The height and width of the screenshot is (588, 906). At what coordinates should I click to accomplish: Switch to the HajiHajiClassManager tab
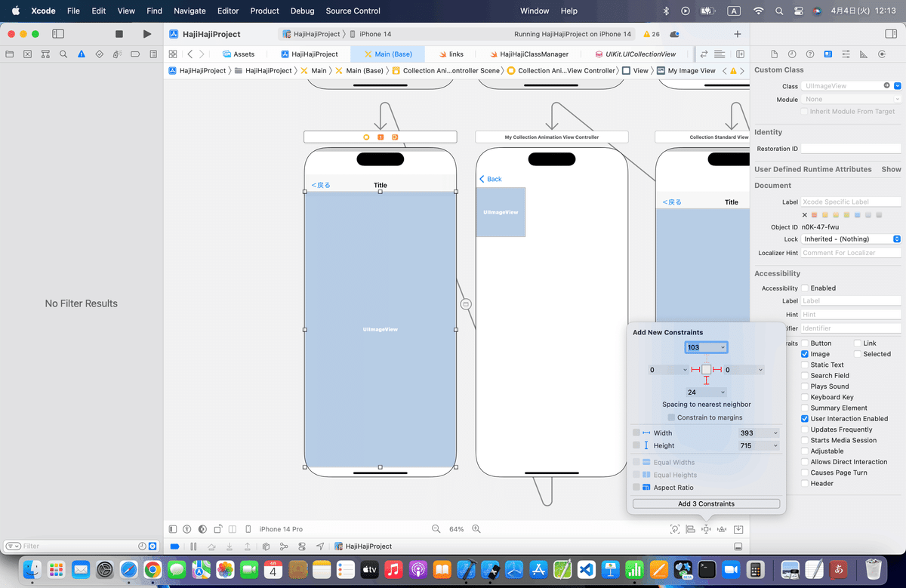(x=528, y=54)
